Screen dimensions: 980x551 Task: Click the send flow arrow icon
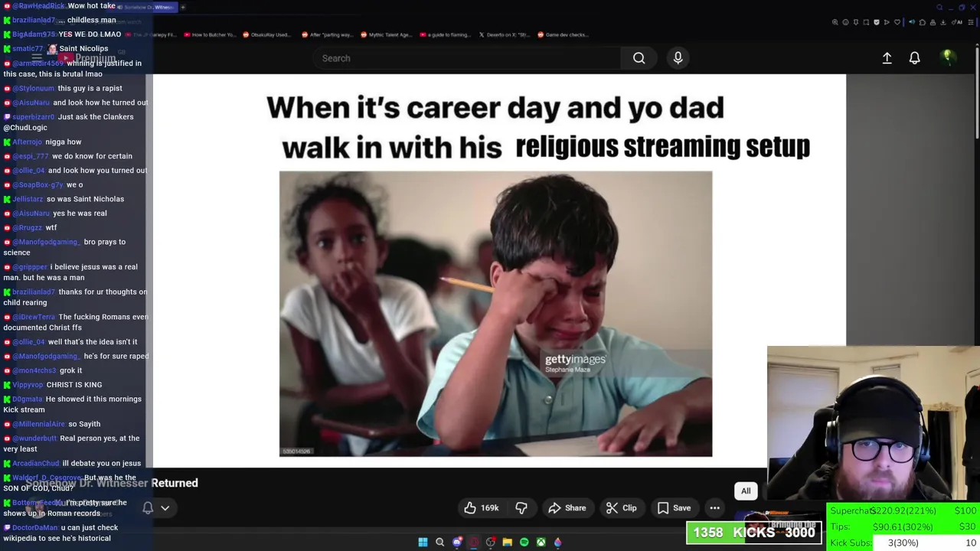point(887,22)
